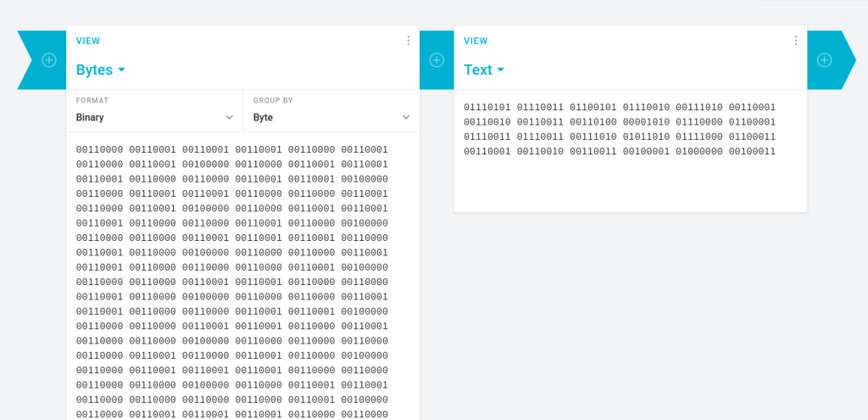Click the FORMAT field label
Screen dimensions: 868x420
click(x=92, y=100)
